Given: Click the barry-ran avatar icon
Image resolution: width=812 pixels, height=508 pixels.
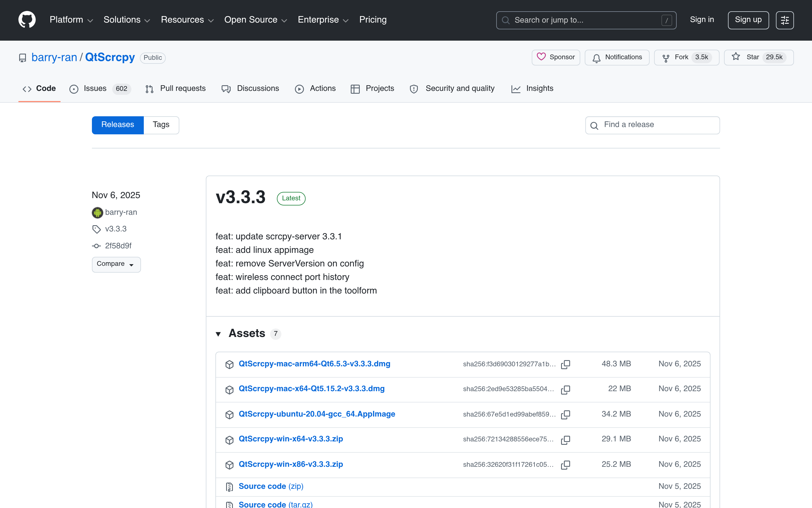Looking at the screenshot, I should tap(97, 212).
